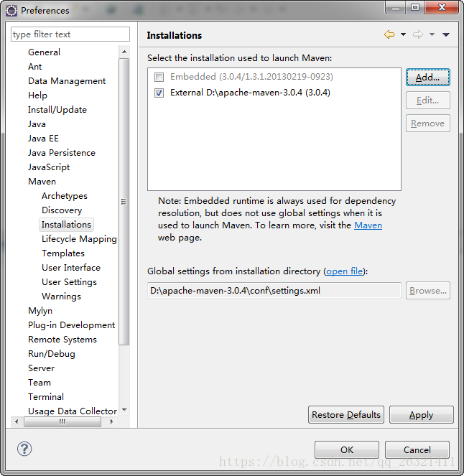Viewport: 464px width, 476px height.
Task: Select Usage Data Collector category
Action: coord(73,411)
